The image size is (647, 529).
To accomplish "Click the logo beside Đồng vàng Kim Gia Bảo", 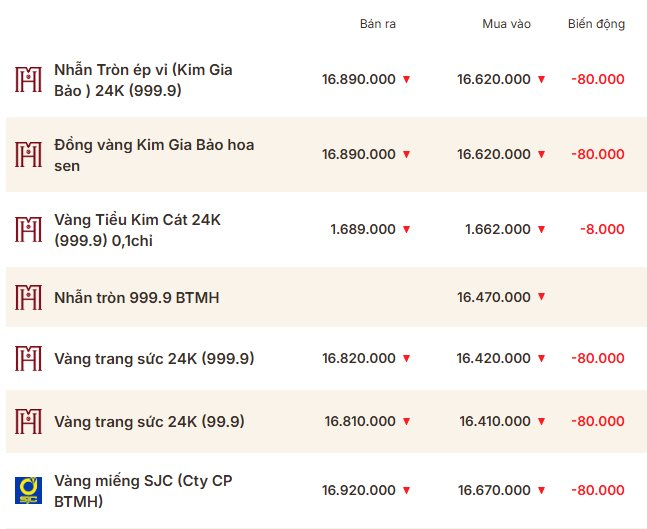I will pos(28,155).
